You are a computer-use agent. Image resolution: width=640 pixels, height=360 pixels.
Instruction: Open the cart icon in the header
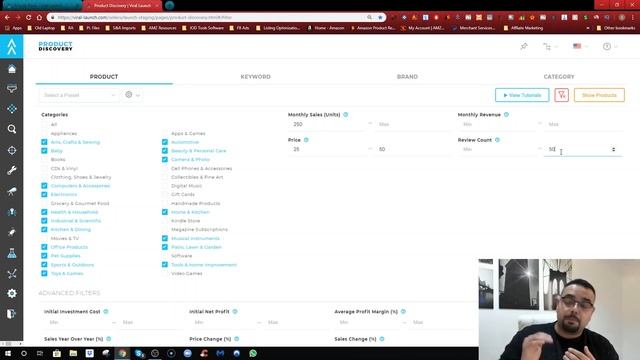[x=547, y=47]
